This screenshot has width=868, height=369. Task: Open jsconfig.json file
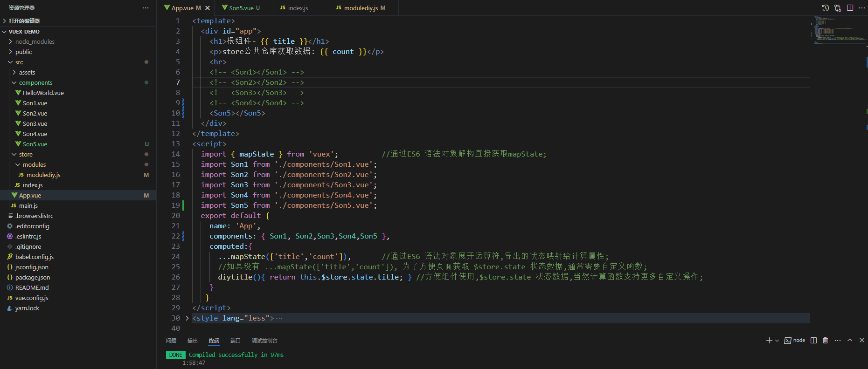click(78, 267)
